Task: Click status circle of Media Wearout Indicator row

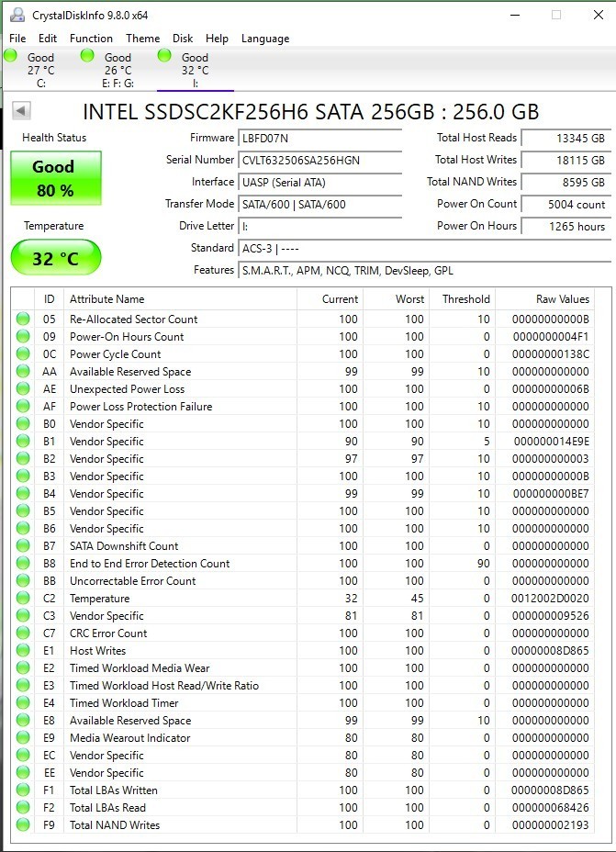Action: [23, 737]
